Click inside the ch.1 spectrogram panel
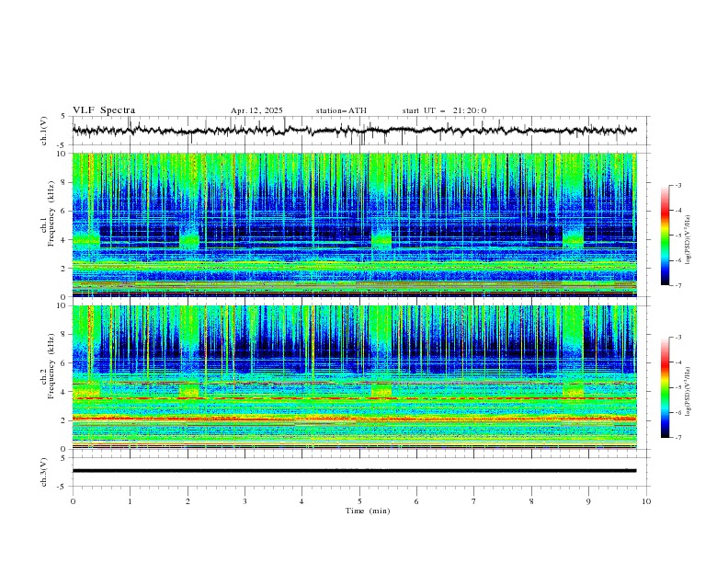728x563 pixels. (354, 224)
